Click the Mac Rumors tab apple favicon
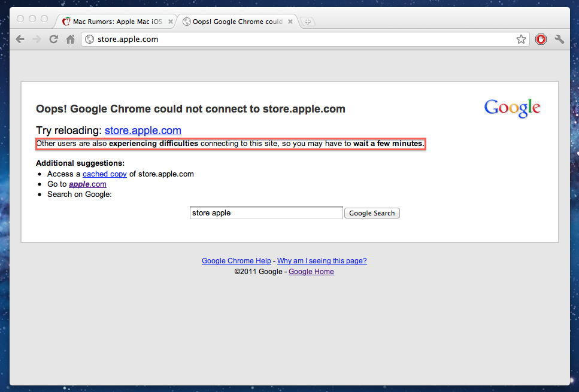Screen dimensions: 579x392 (66, 22)
